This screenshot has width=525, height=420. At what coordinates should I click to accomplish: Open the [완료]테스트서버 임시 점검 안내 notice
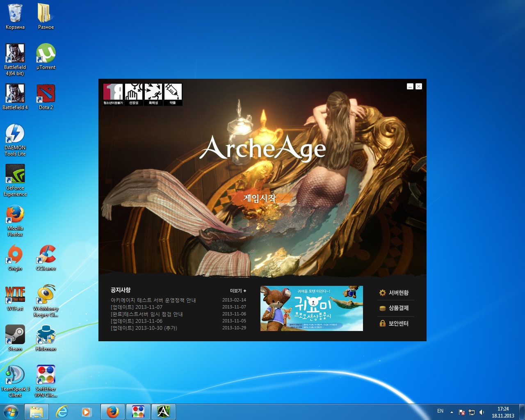click(147, 314)
